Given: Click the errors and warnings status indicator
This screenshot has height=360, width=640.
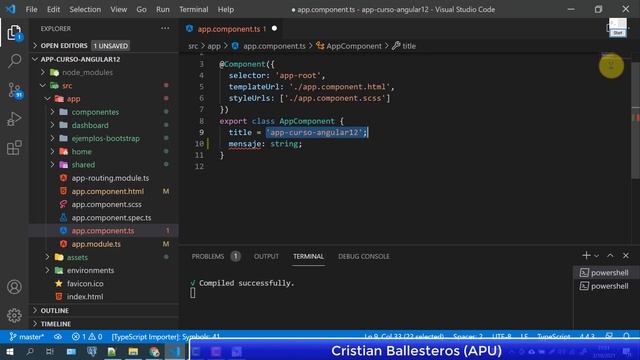Looking at the screenshot, I should (x=87, y=337).
